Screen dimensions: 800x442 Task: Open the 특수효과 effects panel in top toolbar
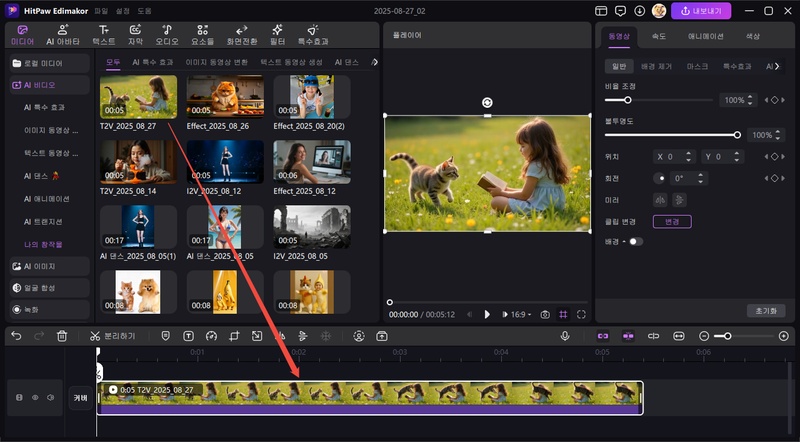click(313, 35)
